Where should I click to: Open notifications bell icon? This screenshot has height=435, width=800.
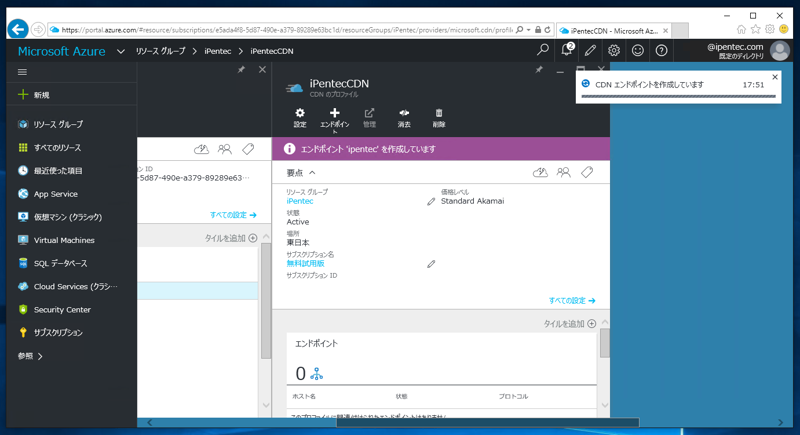pyautogui.click(x=566, y=50)
